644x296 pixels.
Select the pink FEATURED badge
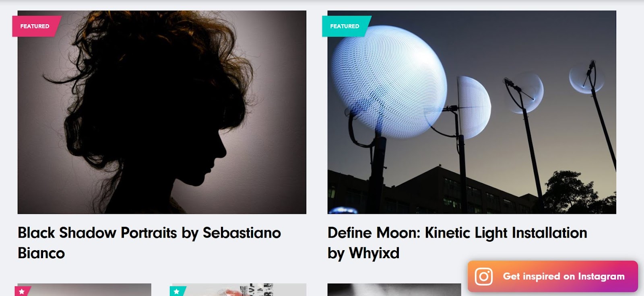[x=36, y=26]
